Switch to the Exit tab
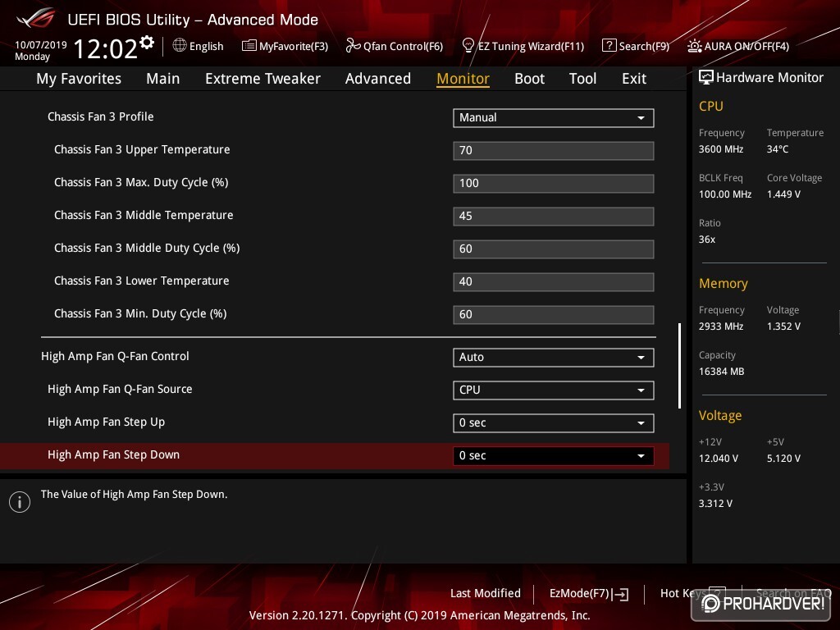This screenshot has height=630, width=840. 634,79
